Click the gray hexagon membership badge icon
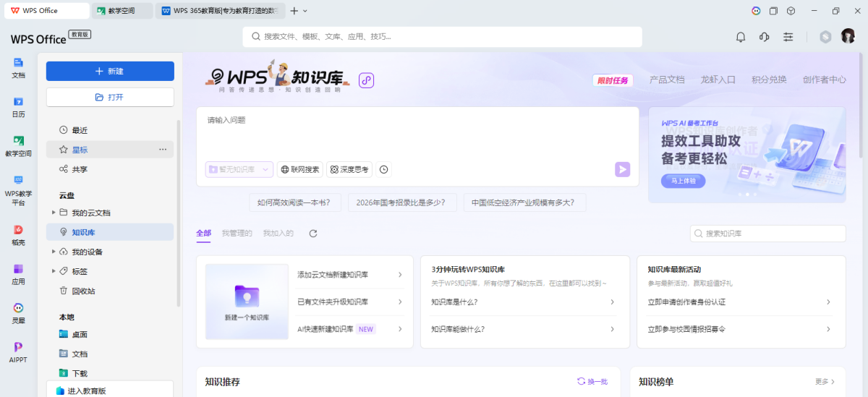The image size is (868, 397). [825, 37]
